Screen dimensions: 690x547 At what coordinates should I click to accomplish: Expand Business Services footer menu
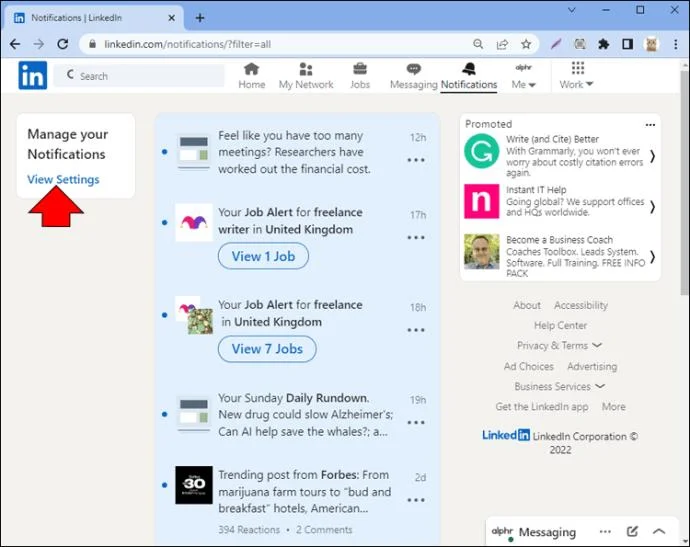(x=560, y=386)
